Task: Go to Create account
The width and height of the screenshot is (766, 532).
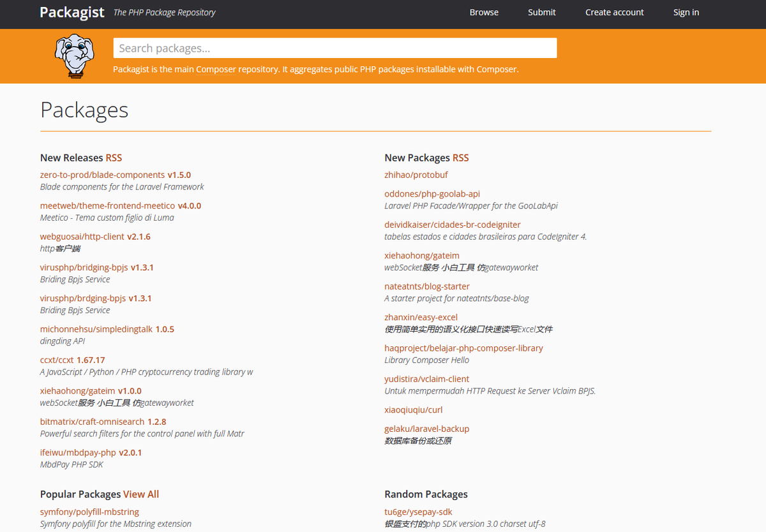Action: click(x=615, y=12)
